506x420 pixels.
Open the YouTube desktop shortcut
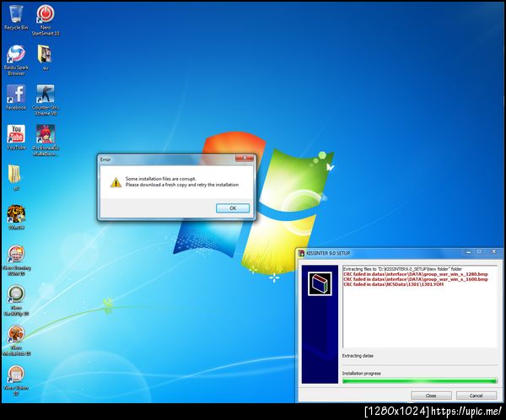coord(16,137)
